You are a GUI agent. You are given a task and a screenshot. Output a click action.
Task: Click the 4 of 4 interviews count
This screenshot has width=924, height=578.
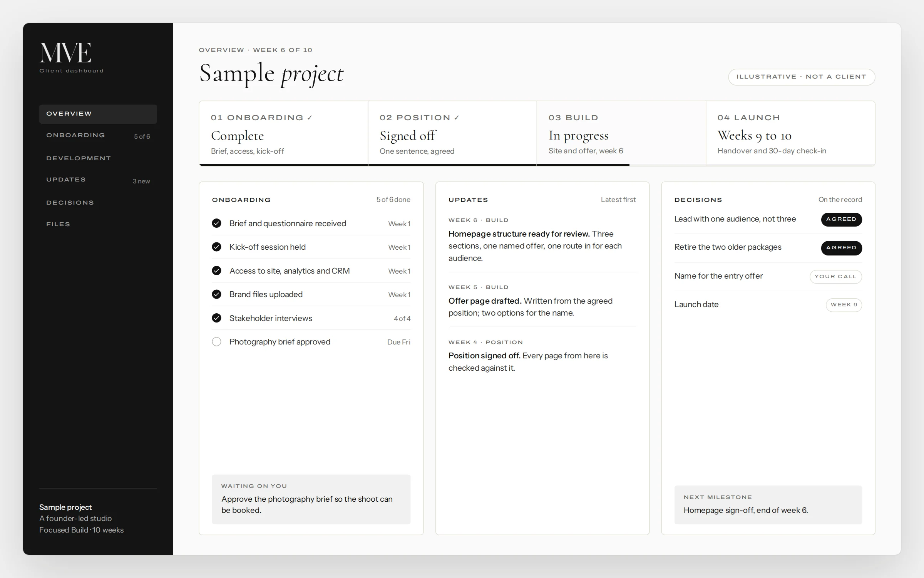(402, 319)
